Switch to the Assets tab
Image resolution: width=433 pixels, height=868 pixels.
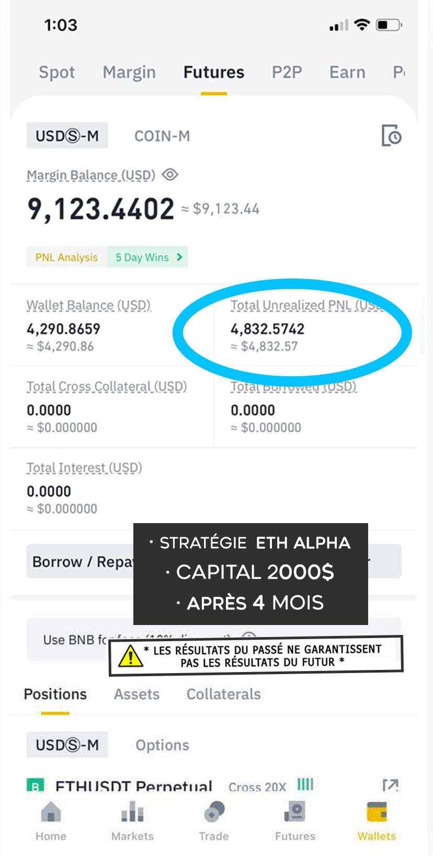pos(136,694)
